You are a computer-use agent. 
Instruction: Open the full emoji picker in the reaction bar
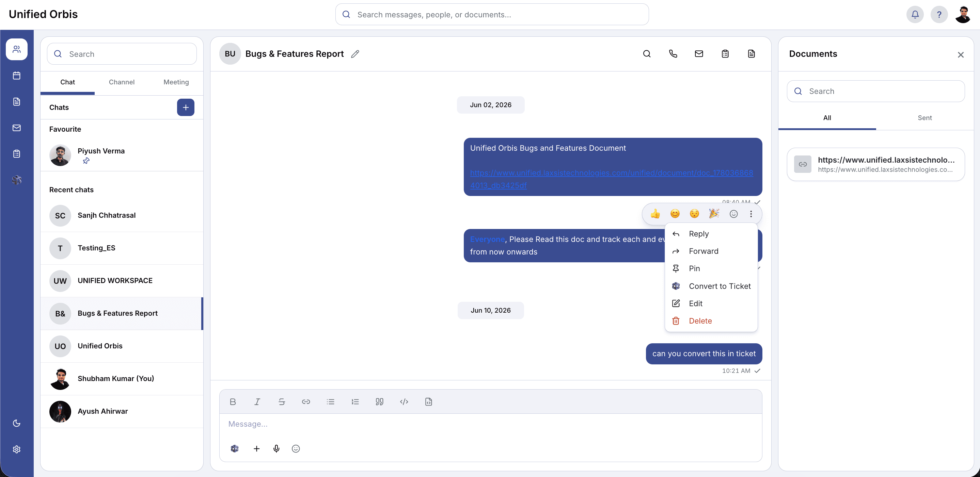[x=733, y=214]
